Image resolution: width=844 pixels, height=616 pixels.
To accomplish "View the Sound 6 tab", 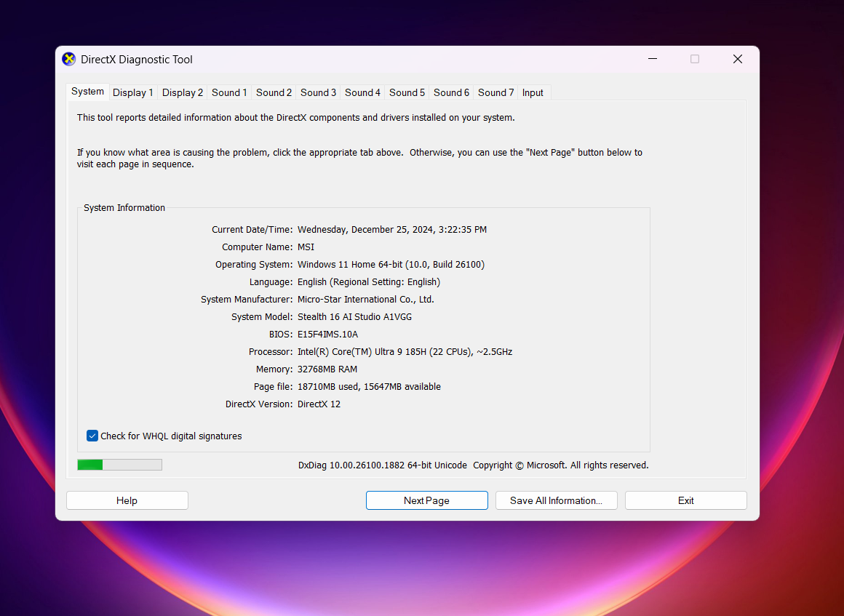I will click(x=452, y=92).
